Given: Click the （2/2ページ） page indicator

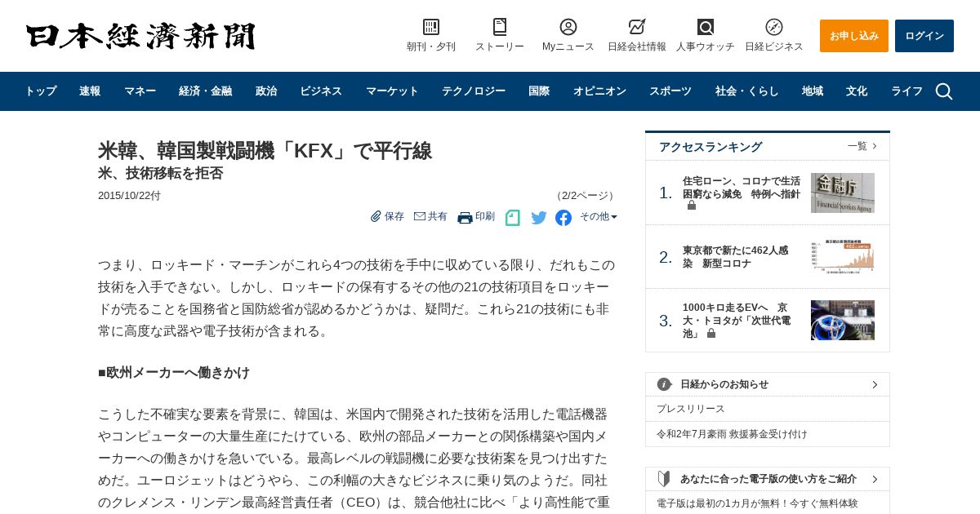Looking at the screenshot, I should 585,196.
